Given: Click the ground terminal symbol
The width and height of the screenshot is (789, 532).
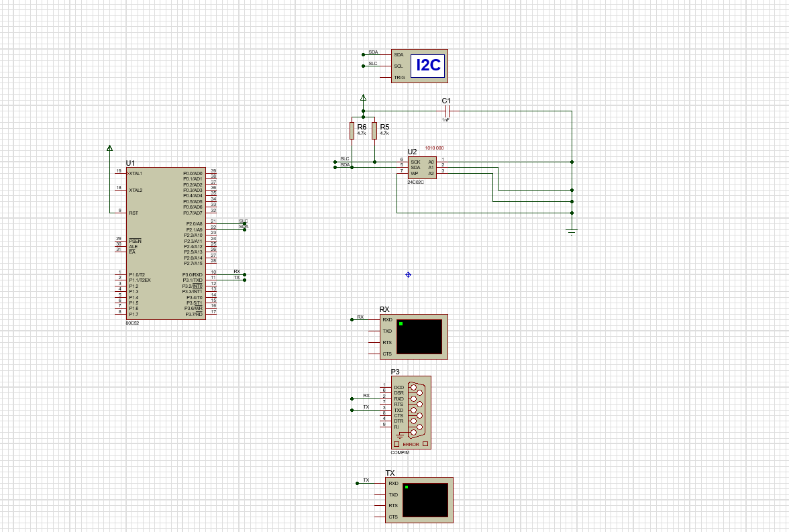Looking at the screenshot, I should tap(572, 231).
